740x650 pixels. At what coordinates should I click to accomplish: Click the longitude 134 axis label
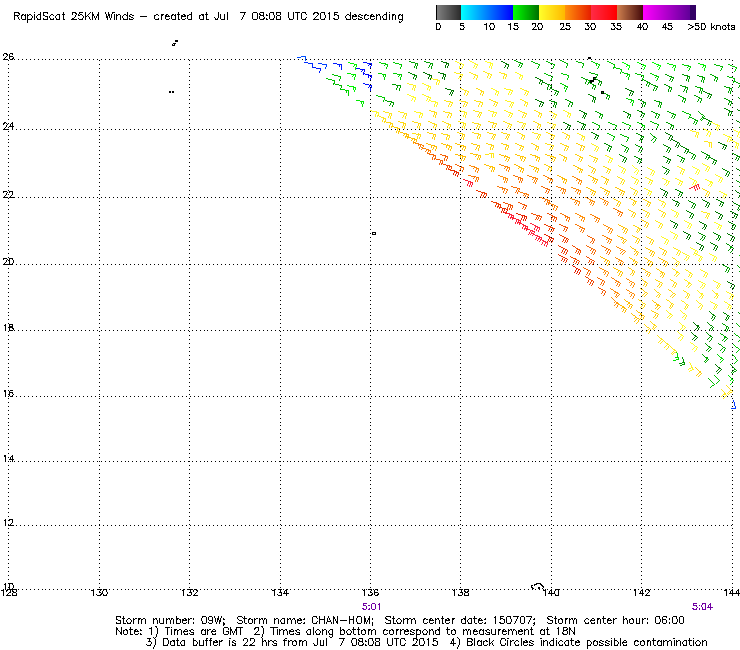point(280,592)
